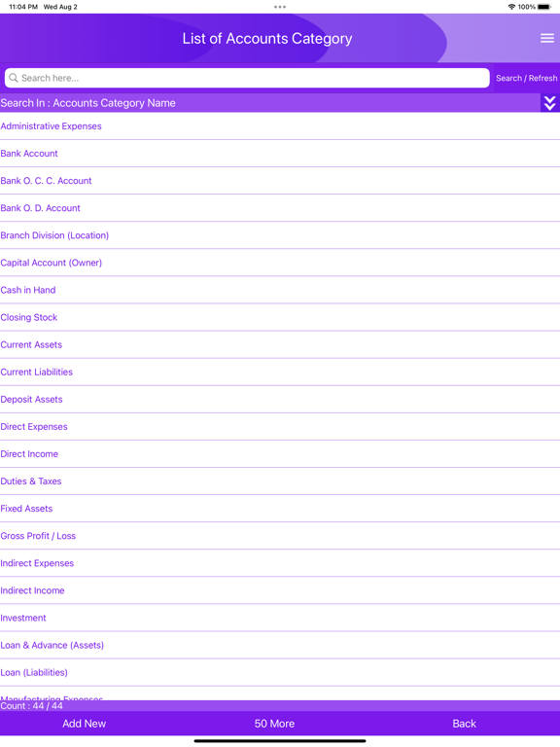
Task: Choose the Cash in Hand category
Action: [x=280, y=290]
